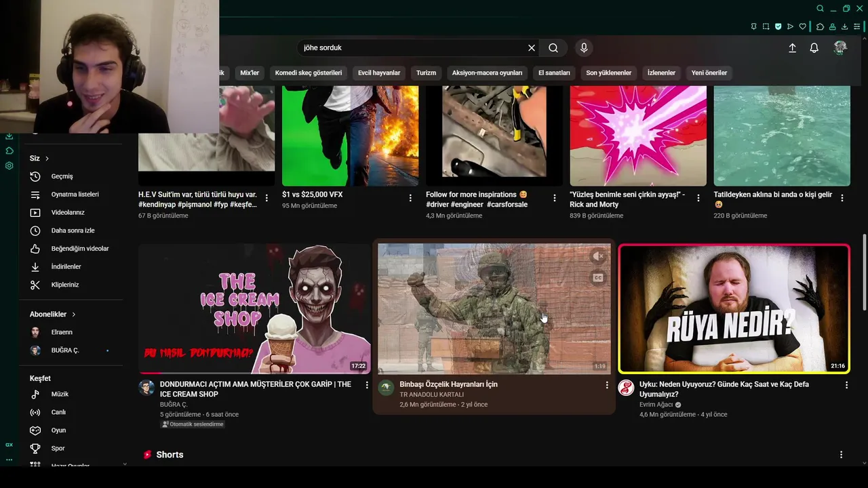Open options menu for the Binbaşı Özçelik video
The image size is (868, 488).
[x=607, y=385]
